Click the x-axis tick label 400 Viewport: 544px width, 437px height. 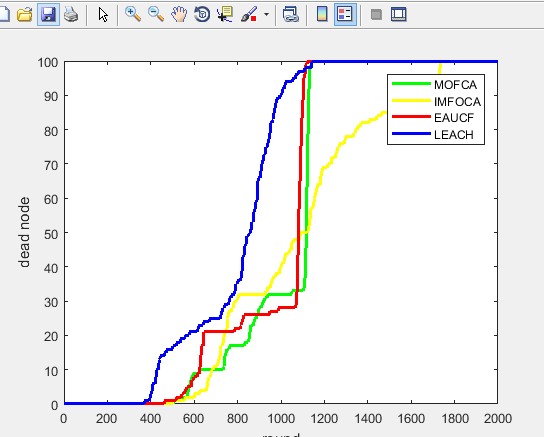pos(151,419)
